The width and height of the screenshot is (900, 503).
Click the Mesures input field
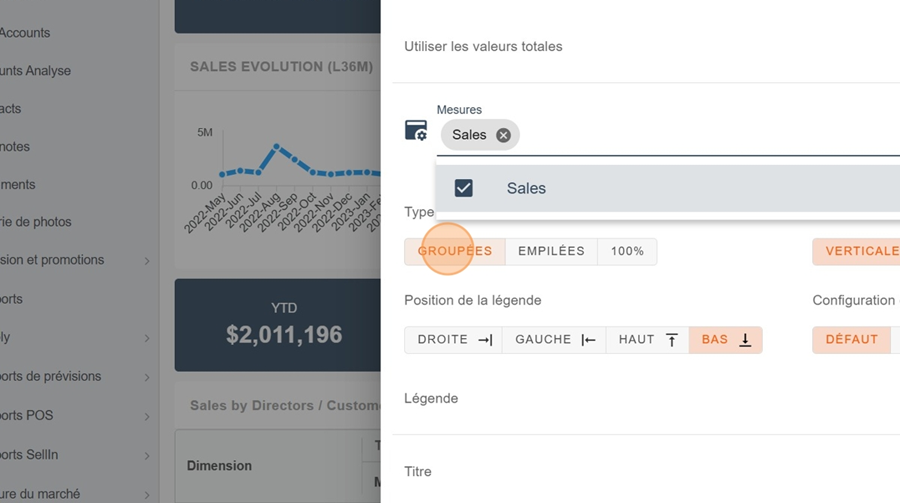700,135
